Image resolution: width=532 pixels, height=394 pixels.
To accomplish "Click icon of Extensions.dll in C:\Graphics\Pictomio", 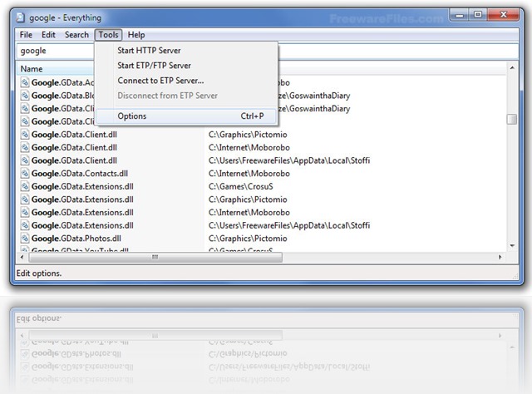I will tap(25, 199).
